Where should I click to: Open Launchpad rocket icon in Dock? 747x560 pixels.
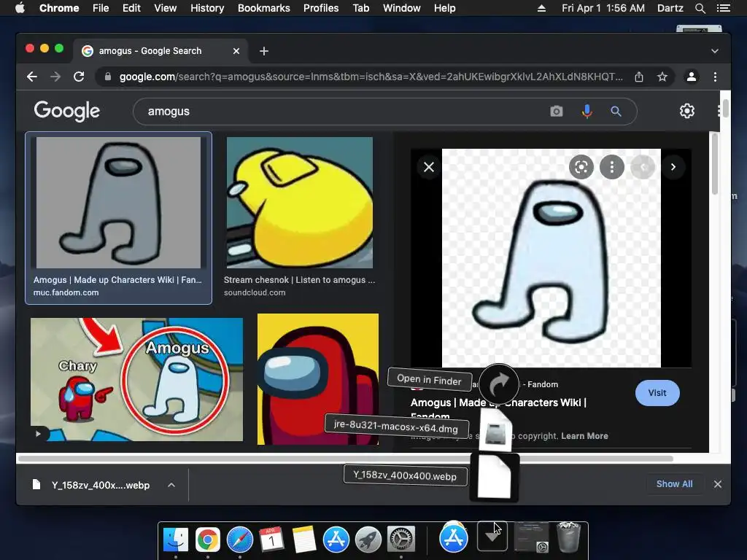click(368, 540)
